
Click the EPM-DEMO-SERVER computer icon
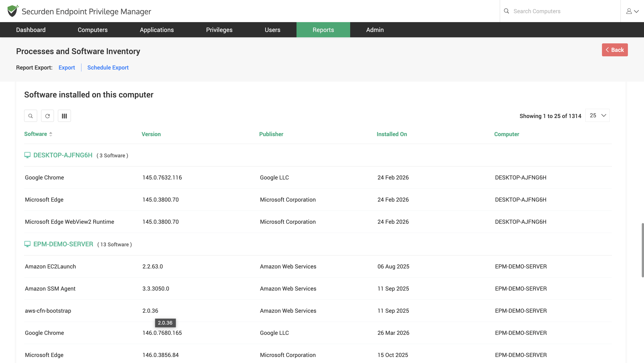(x=27, y=244)
